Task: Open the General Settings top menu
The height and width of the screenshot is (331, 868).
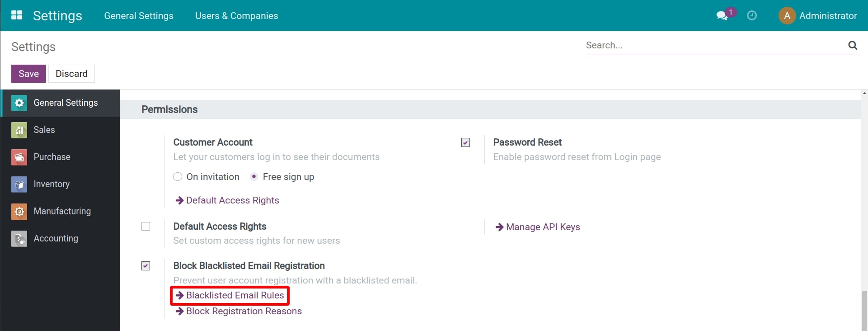Action: [139, 16]
